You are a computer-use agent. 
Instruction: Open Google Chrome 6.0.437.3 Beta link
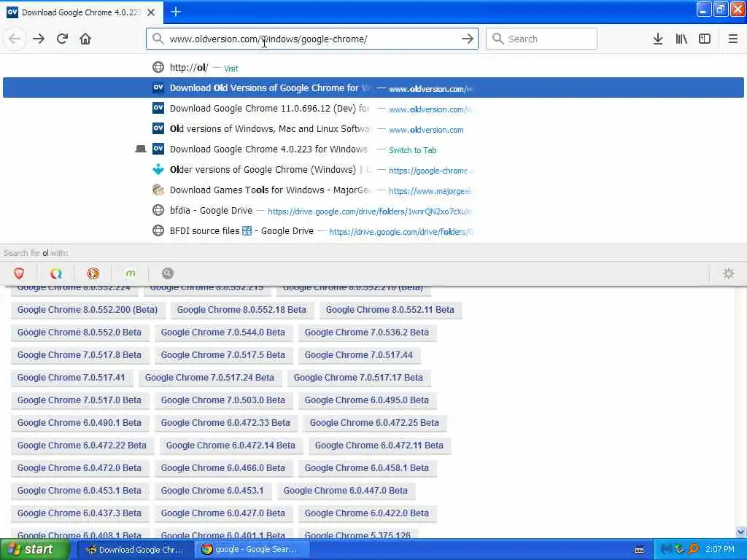[80, 513]
